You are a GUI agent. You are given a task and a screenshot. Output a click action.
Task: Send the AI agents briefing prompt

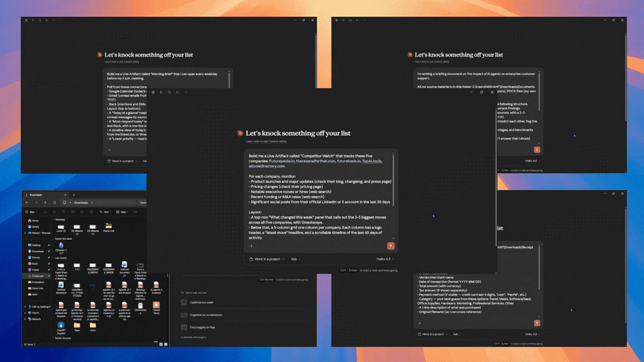click(x=537, y=150)
